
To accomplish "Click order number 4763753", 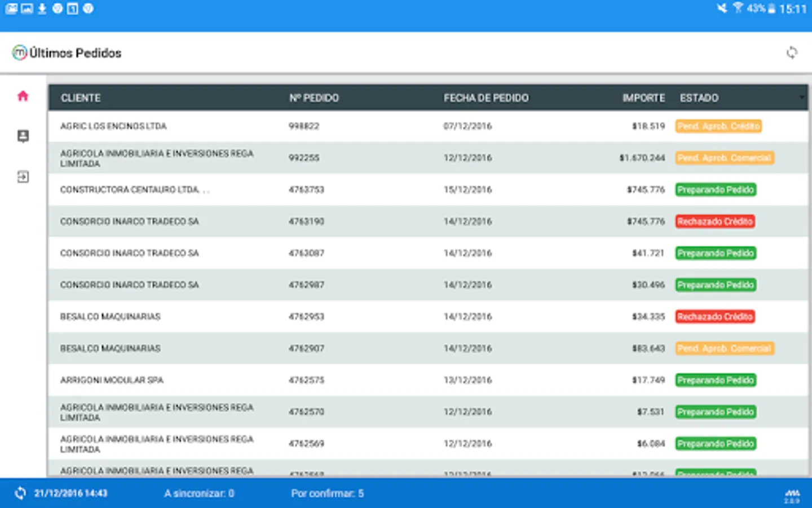I will click(306, 190).
